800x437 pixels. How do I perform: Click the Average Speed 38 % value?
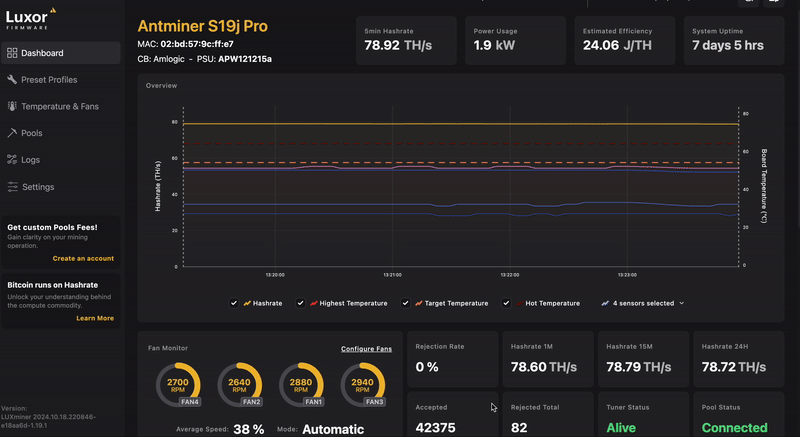coord(249,429)
